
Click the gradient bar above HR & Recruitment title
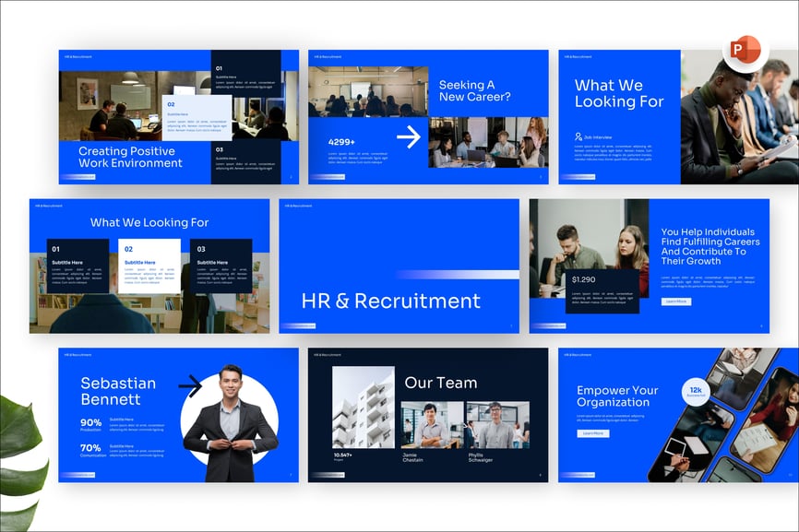click(457, 274)
